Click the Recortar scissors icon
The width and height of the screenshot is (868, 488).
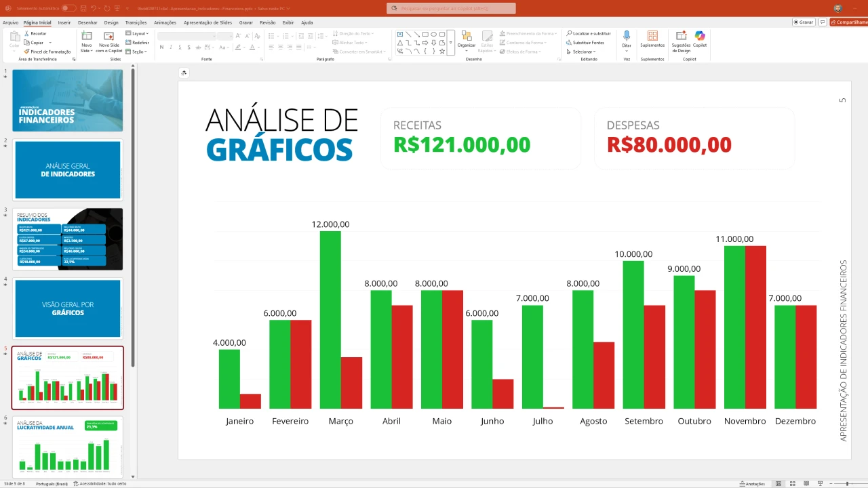(26, 33)
